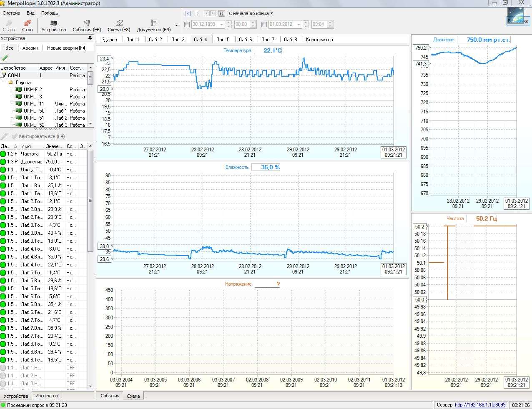Switch to the Лаб. 5 tab
Viewport: 532px width, 409px height.
tap(223, 40)
